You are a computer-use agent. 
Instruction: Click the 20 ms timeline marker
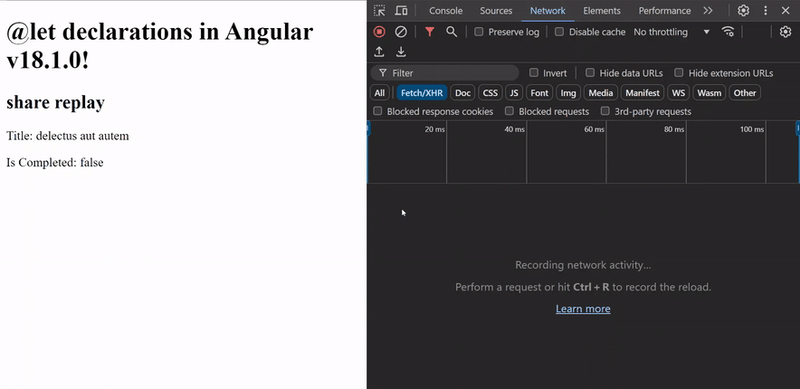click(x=435, y=129)
